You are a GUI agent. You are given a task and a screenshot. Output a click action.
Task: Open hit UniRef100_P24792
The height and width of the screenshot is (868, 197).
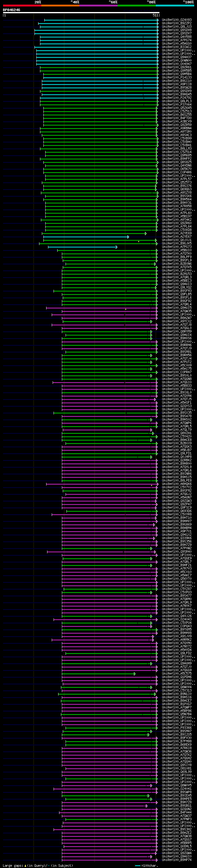tap(177, 98)
